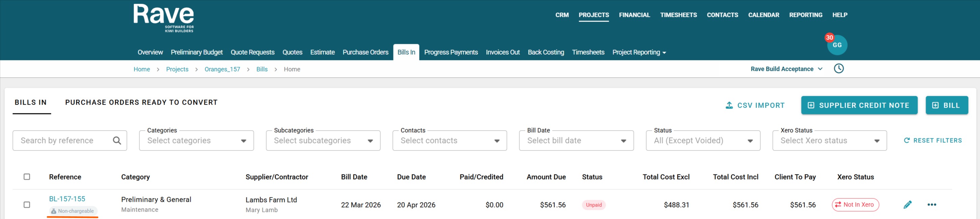The image size is (980, 219).
Task: Click the Supplier Credit Note button
Action: (x=859, y=105)
